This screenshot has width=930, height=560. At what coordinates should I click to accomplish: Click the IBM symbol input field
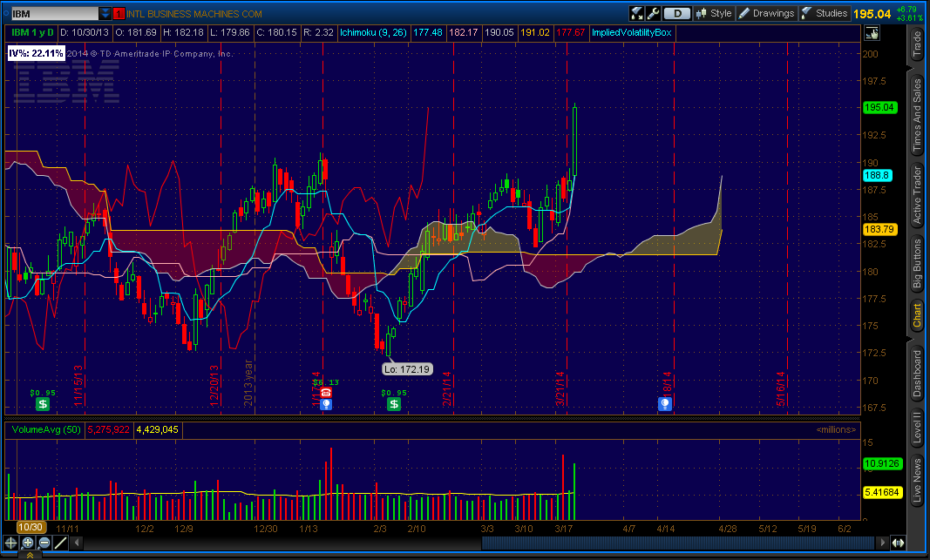coord(54,13)
